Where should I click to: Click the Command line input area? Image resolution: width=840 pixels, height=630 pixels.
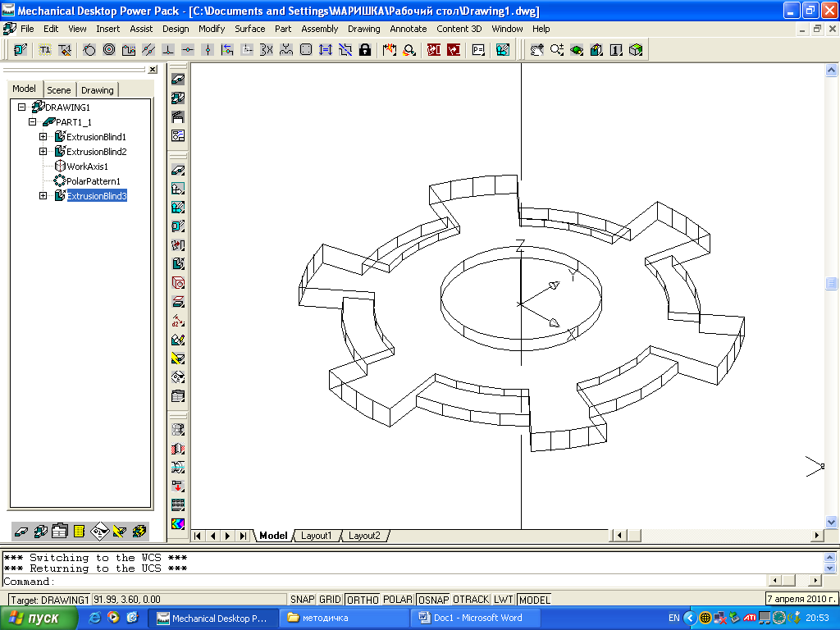[x=384, y=582]
